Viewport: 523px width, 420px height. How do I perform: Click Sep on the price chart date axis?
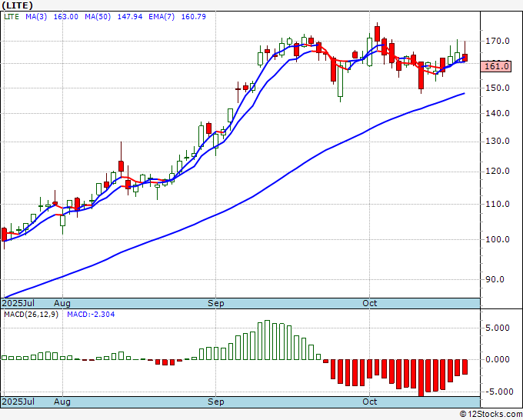point(216,303)
